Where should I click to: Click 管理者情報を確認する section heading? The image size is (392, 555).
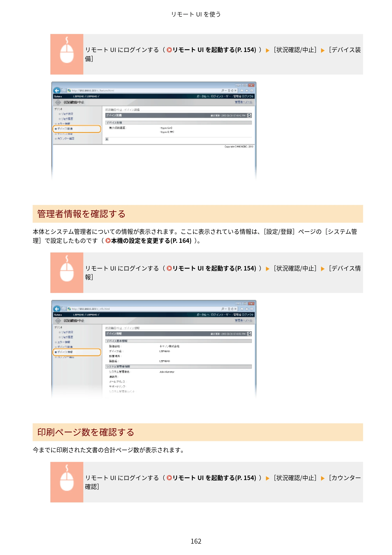81,214
